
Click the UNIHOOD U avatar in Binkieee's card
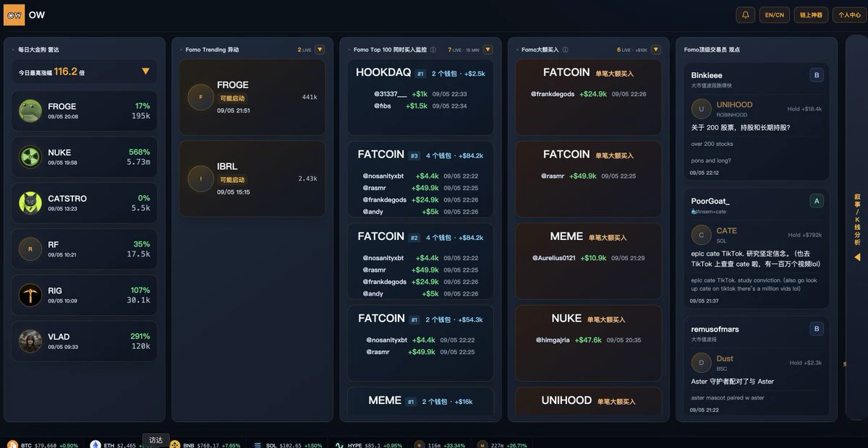coord(702,109)
